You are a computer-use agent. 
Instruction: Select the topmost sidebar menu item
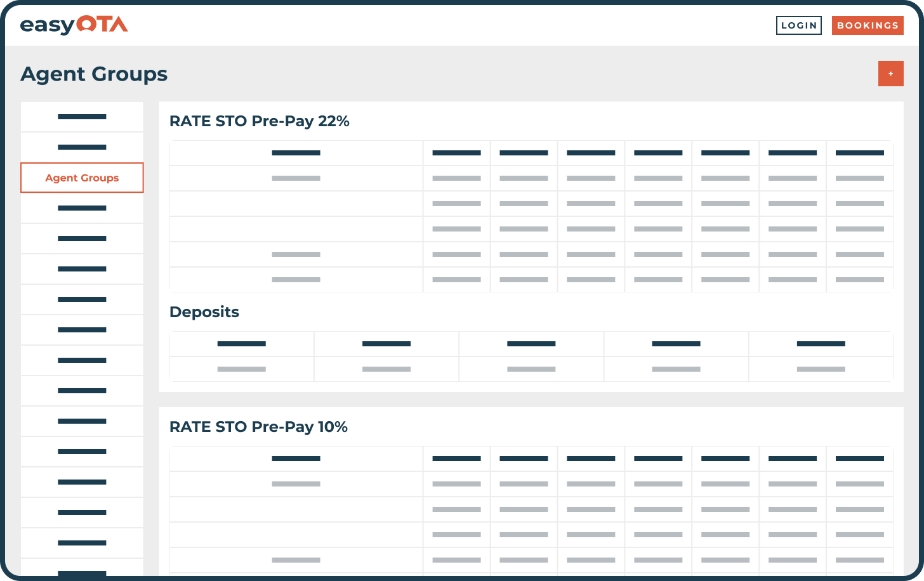82,117
